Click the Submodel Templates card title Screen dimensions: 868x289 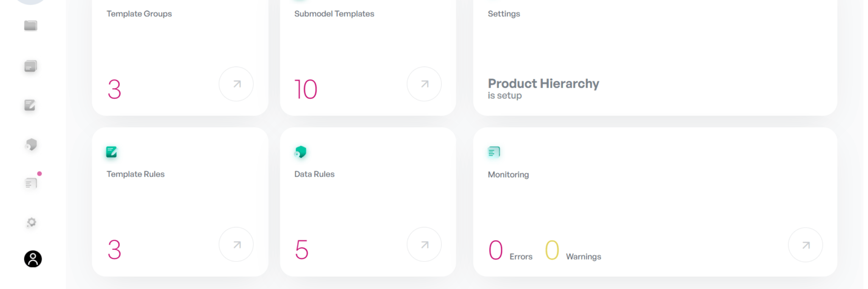[334, 14]
